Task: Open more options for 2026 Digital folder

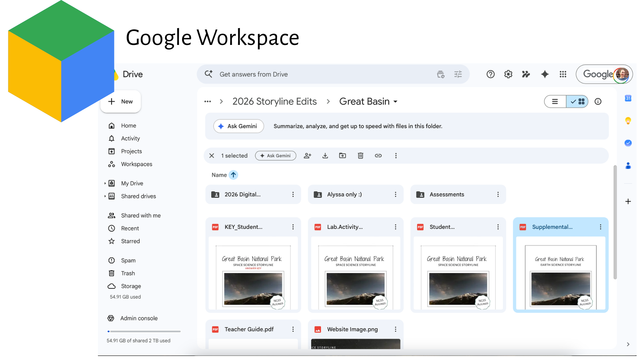Action: tap(293, 194)
